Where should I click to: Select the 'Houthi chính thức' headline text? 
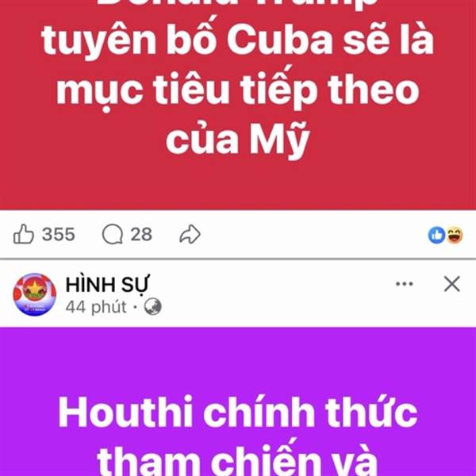(x=238, y=413)
